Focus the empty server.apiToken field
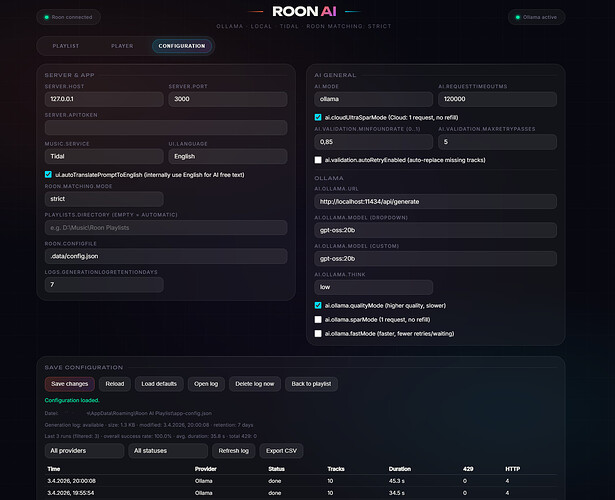The width and height of the screenshot is (615, 500). (166, 128)
